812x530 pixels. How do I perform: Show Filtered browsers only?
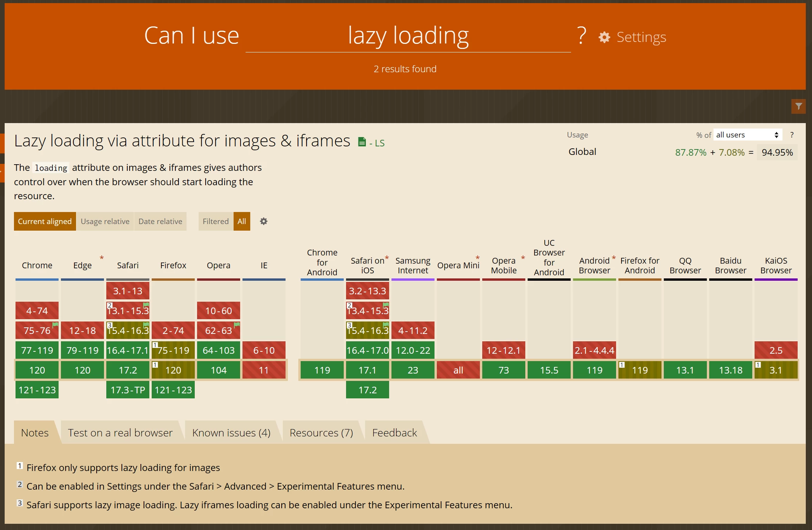click(216, 221)
